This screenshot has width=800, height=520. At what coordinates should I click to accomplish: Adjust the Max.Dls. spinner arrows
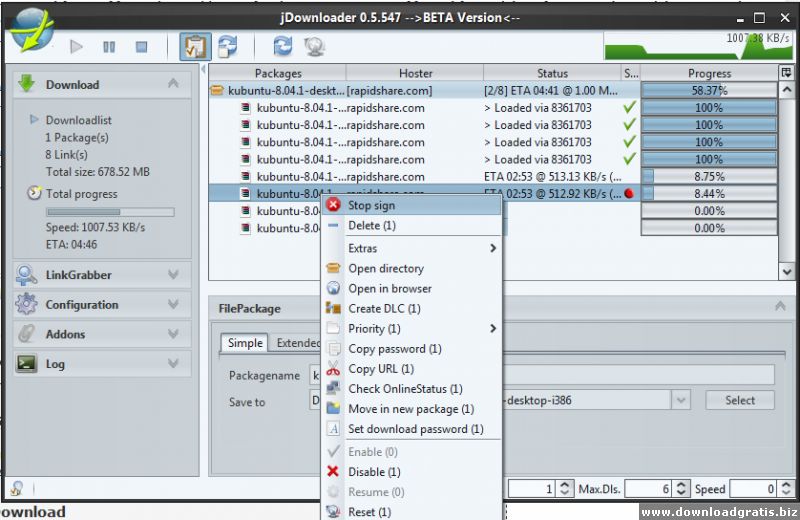coord(681,489)
